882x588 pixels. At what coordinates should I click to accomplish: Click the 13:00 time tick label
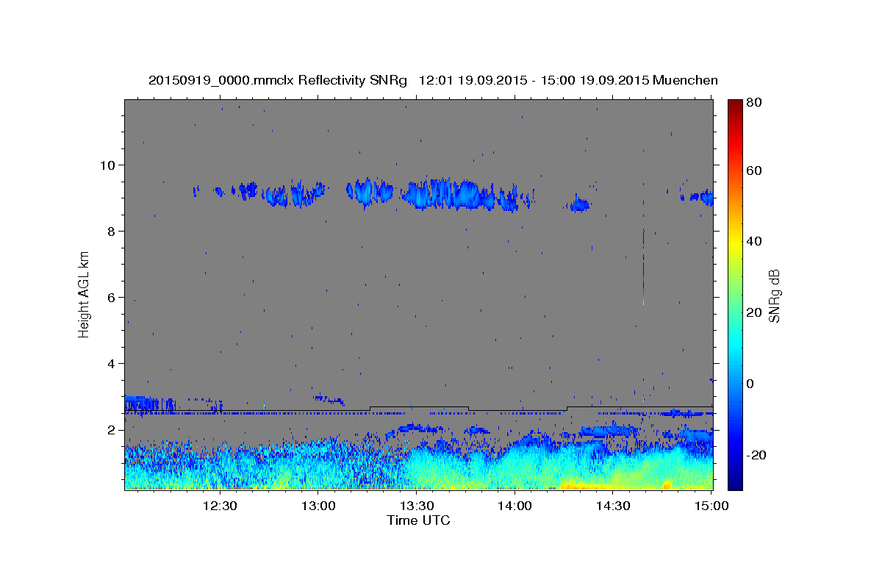click(318, 506)
